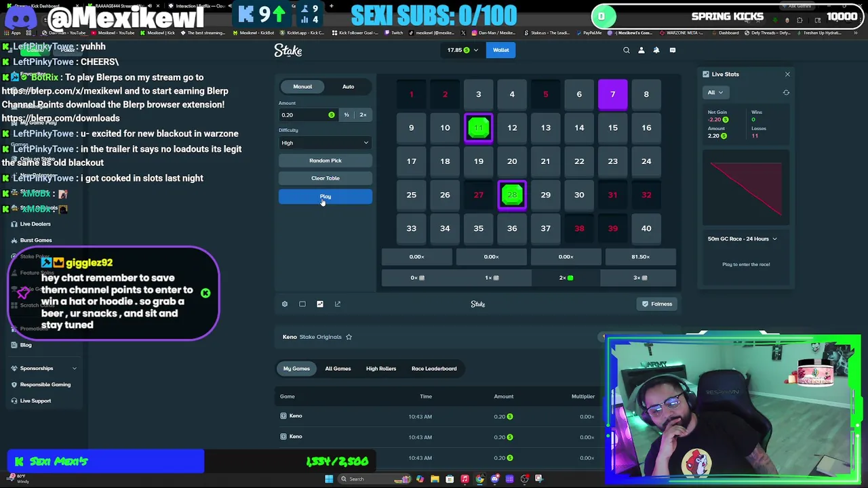Open Live Dealers in the sidebar
This screenshot has height=488, width=868.
pos(35,224)
